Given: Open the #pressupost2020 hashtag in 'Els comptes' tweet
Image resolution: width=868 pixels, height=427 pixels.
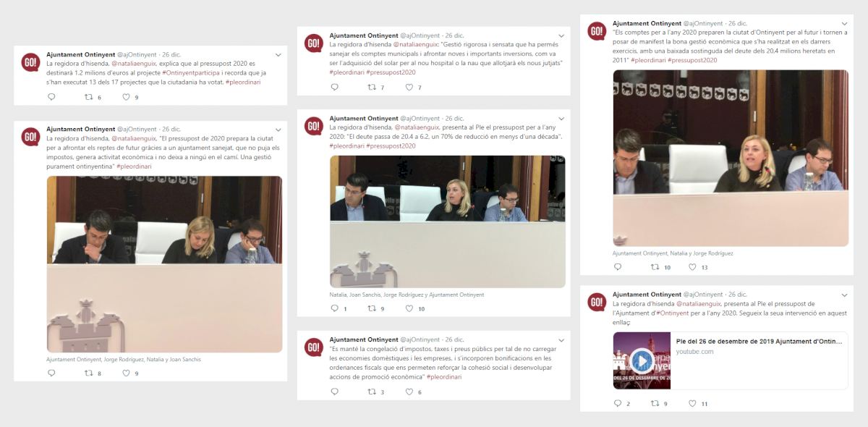Looking at the screenshot, I should pos(692,60).
